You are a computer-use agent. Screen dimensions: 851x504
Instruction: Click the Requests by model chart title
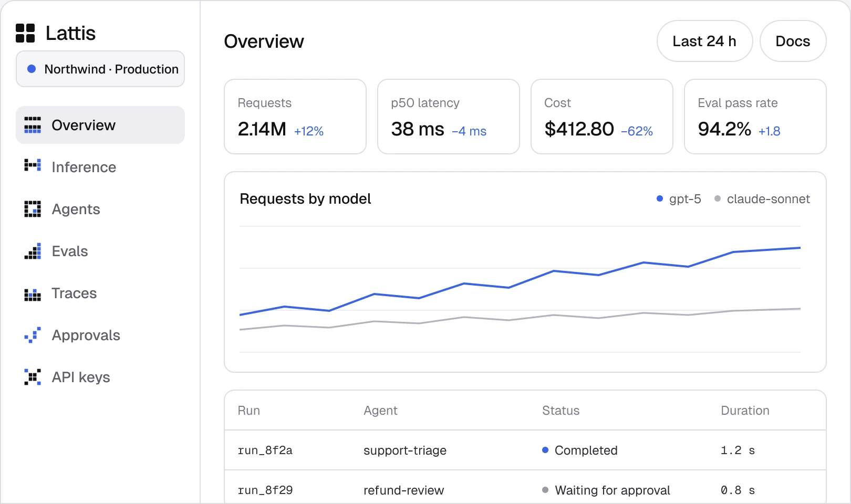tap(305, 198)
